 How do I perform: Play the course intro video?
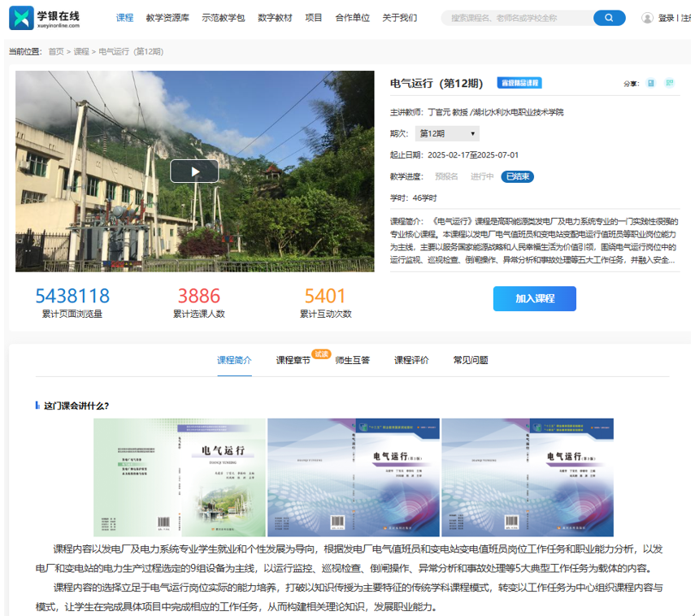194,171
